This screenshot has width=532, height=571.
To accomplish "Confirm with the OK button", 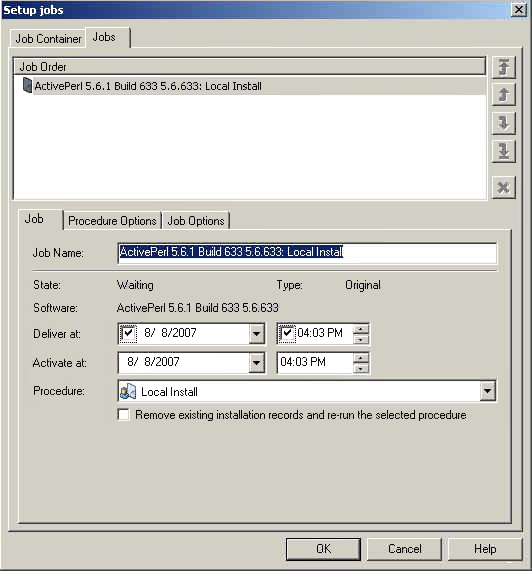I will click(323, 549).
